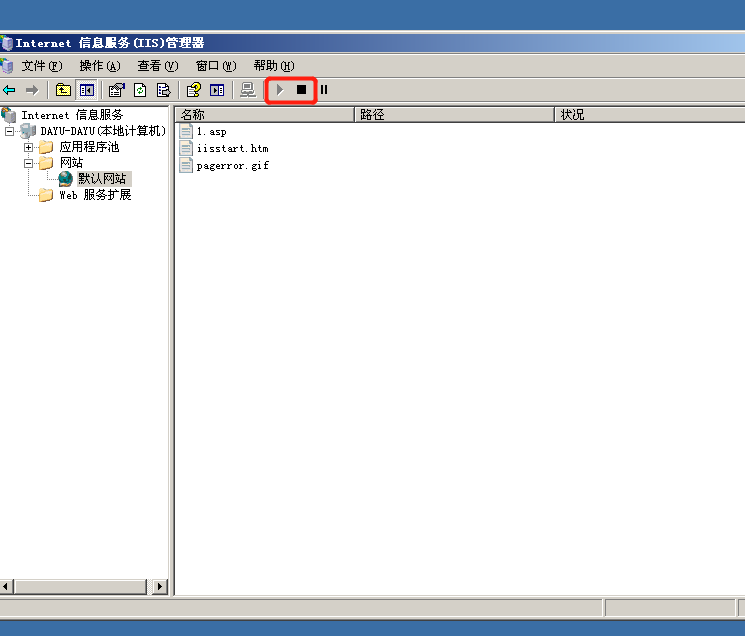Select DAYU-DAYU(本地计算机) in the tree
This screenshot has height=636, width=745.
[103, 131]
